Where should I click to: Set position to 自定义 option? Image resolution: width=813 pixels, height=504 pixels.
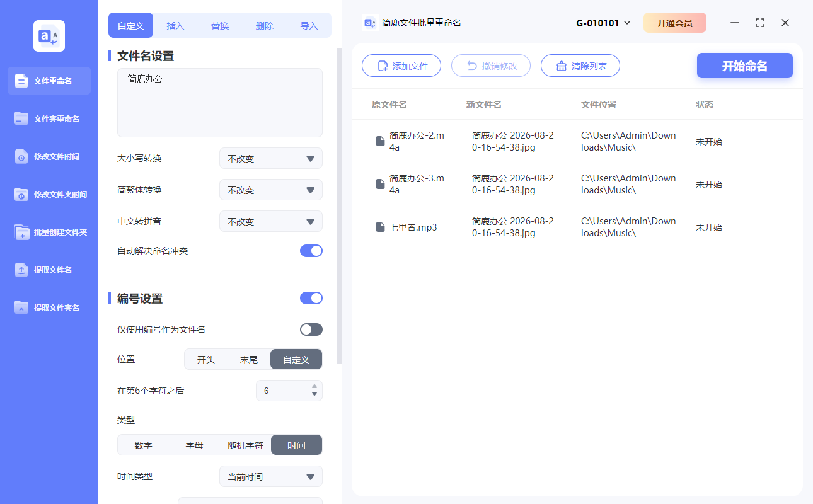click(296, 360)
